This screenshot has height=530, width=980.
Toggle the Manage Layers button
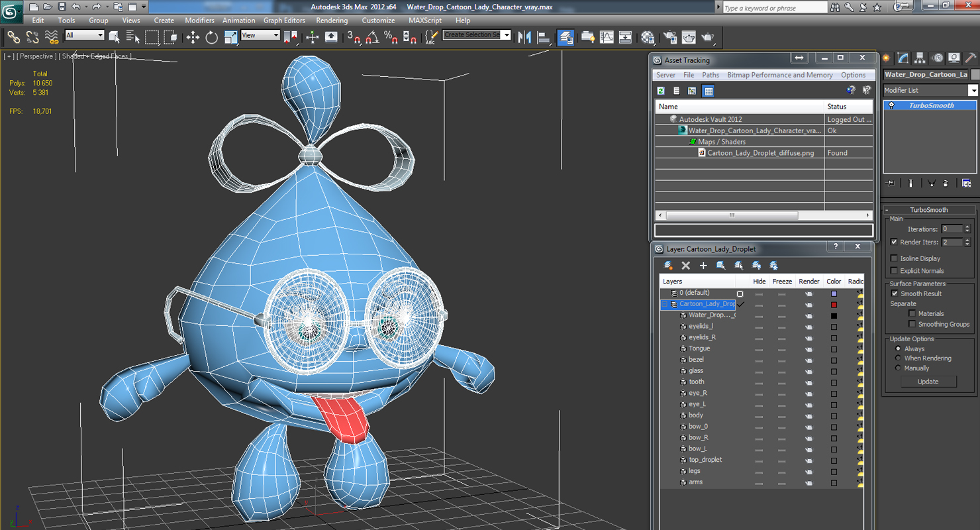point(565,37)
